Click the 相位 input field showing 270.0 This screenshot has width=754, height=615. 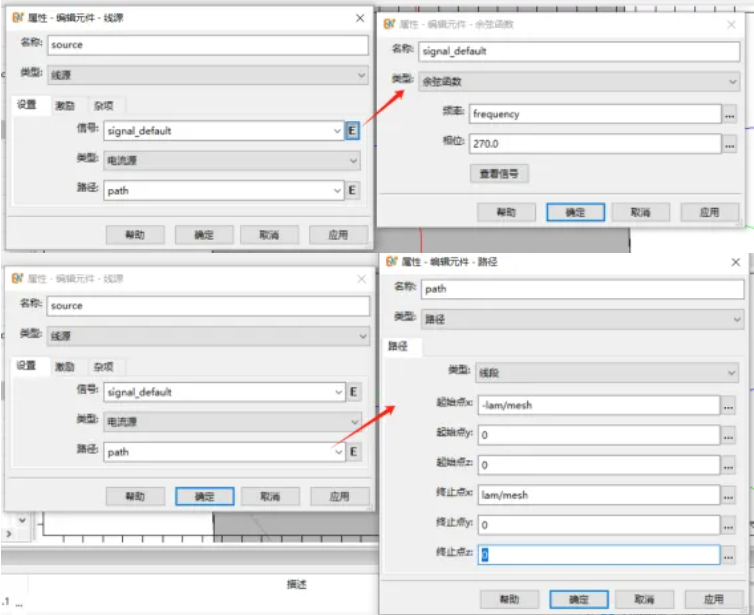pos(594,144)
